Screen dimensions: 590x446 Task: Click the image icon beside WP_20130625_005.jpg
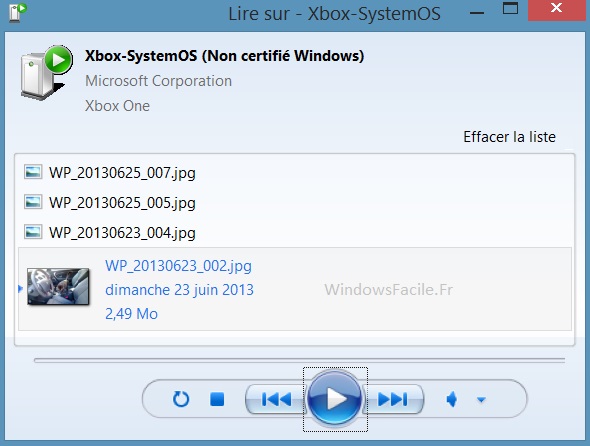[33, 202]
